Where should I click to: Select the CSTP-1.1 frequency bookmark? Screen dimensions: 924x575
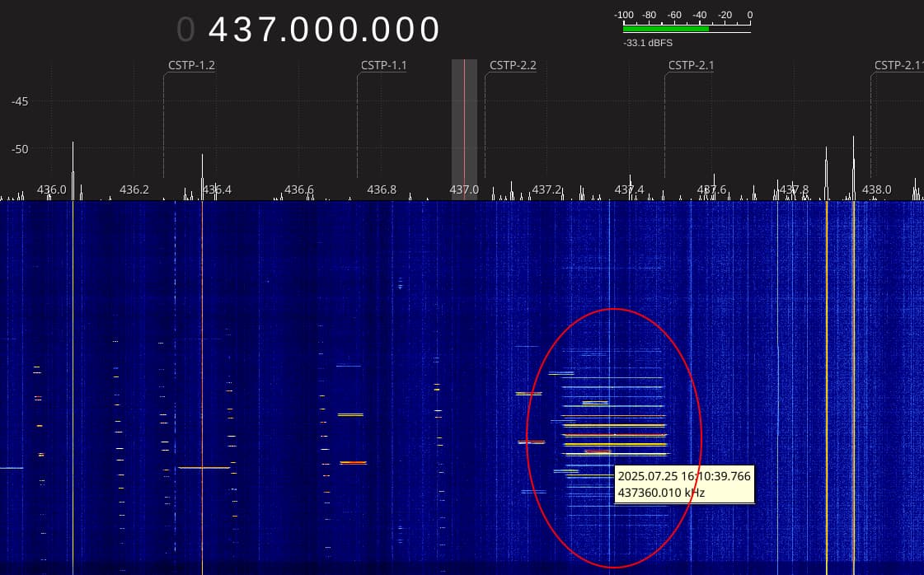click(x=383, y=65)
